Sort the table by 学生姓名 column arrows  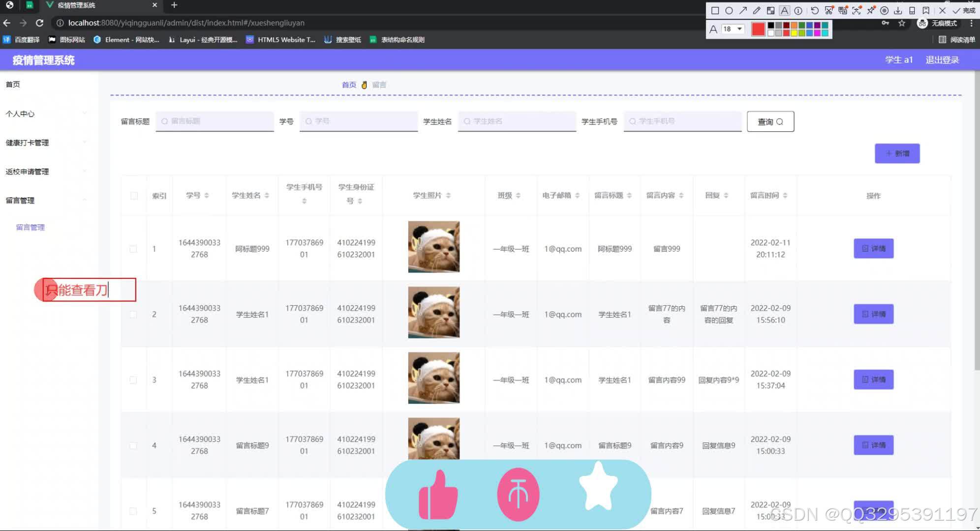click(x=267, y=196)
